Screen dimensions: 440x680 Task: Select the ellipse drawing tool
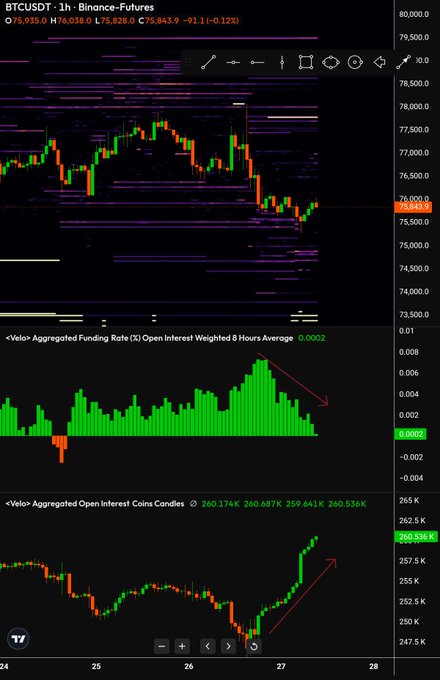tap(330, 62)
